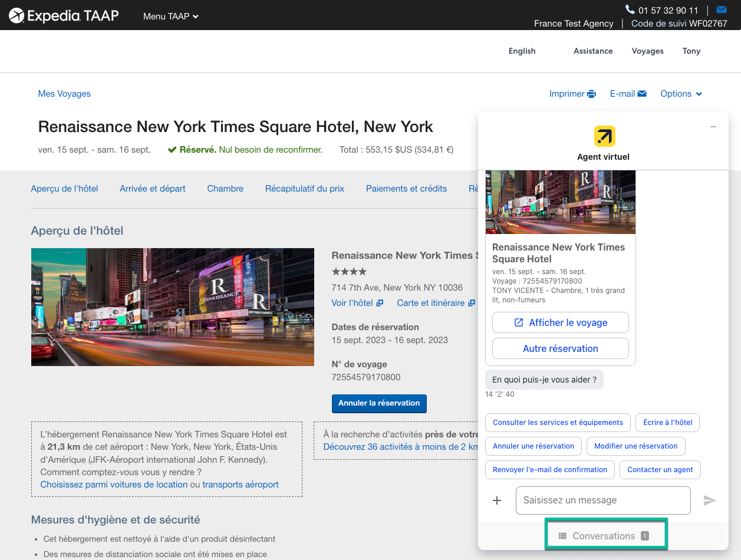Click the E-mail envelope icon
This screenshot has width=741, height=560.
[x=642, y=94]
